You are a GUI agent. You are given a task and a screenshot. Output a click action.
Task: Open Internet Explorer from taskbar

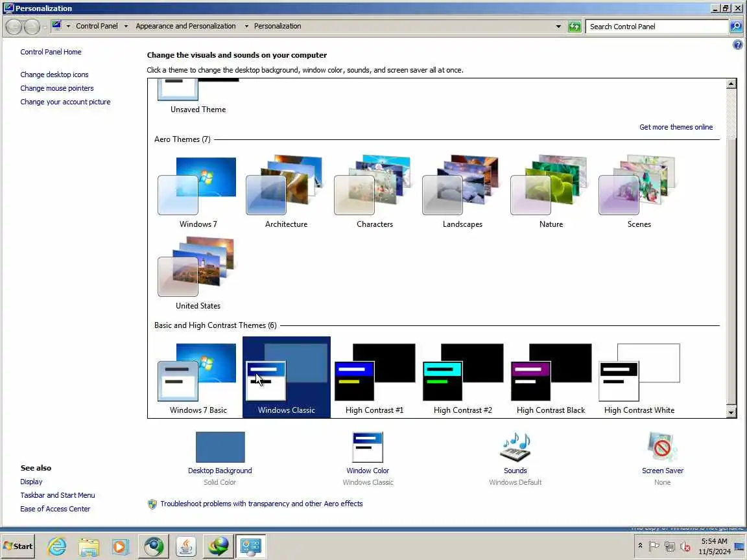(56, 546)
